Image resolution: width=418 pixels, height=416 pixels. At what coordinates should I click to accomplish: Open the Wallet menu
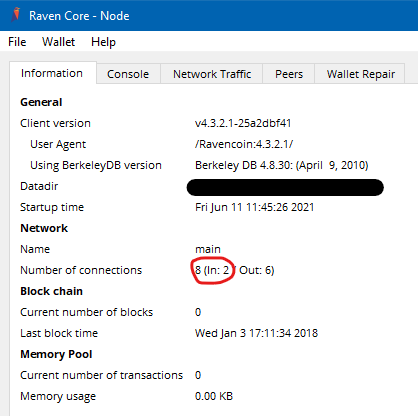click(58, 42)
